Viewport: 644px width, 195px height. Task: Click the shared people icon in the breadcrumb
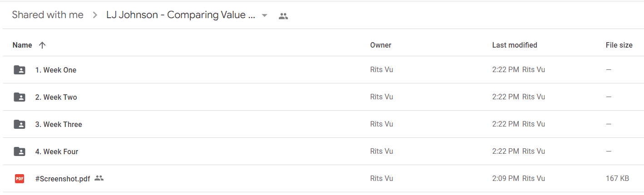tap(283, 16)
